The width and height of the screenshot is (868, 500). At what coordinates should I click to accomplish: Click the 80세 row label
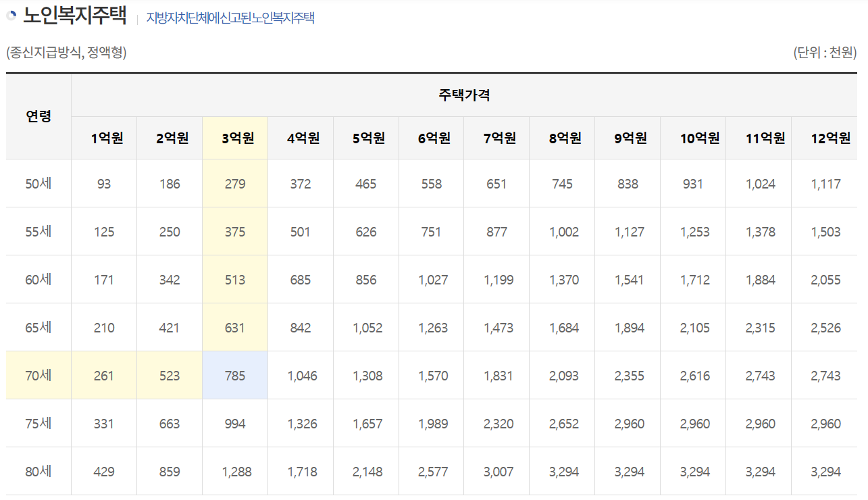coord(39,471)
